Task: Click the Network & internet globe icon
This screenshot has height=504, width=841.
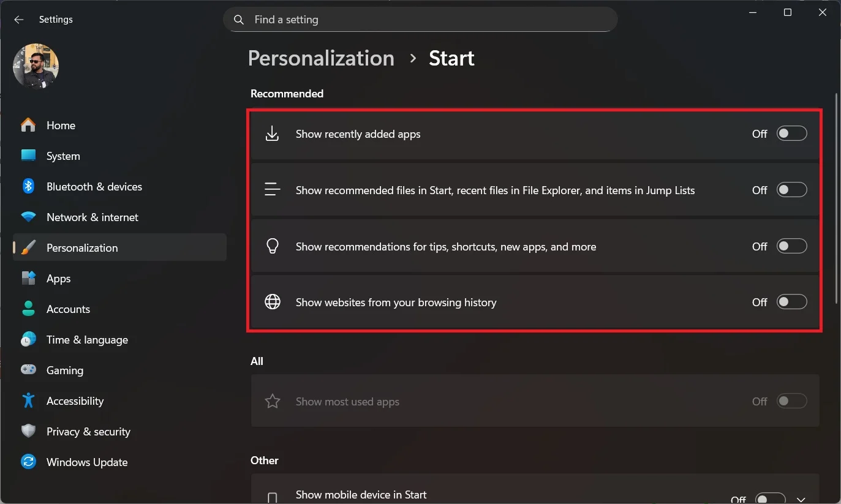Action: (x=28, y=217)
